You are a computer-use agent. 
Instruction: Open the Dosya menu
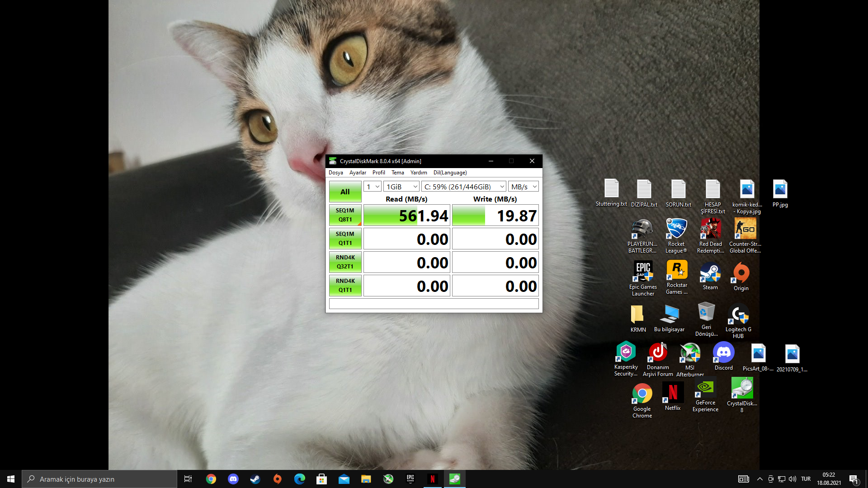335,173
